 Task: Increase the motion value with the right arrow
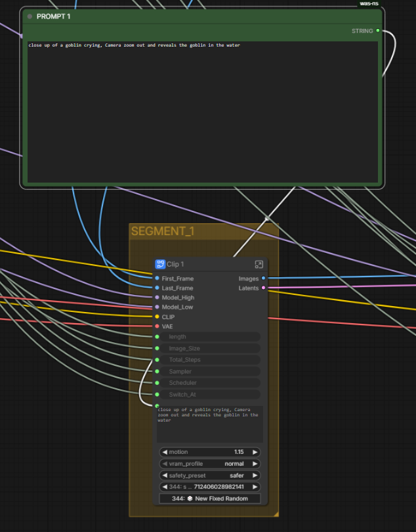tap(255, 452)
